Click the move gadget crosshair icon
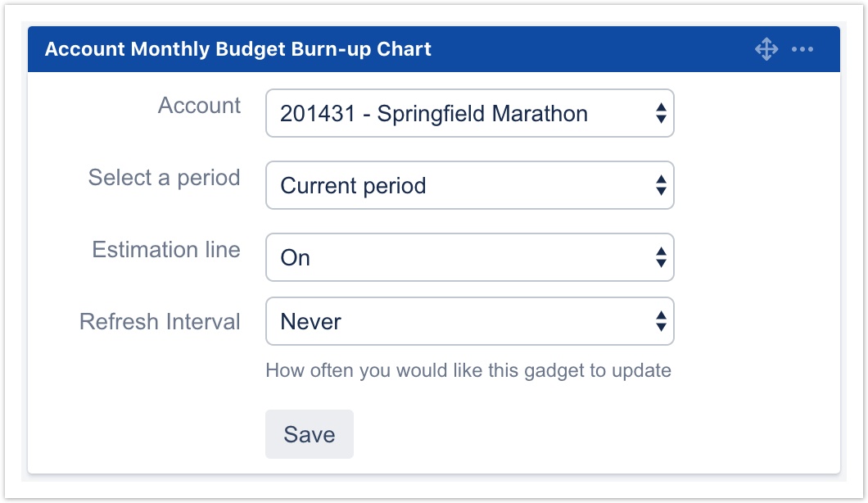This screenshot has height=503, width=868. pos(766,50)
